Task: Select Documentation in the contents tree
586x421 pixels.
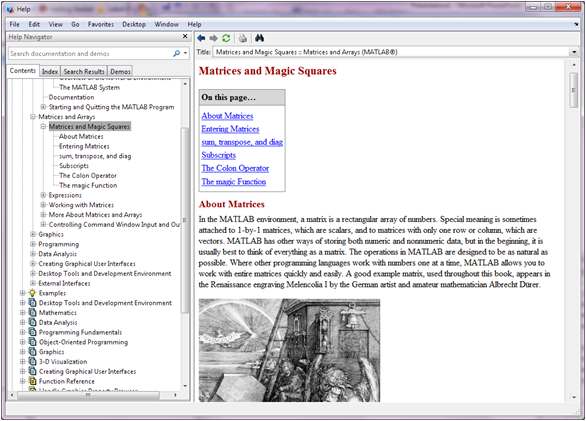Action: tap(71, 97)
